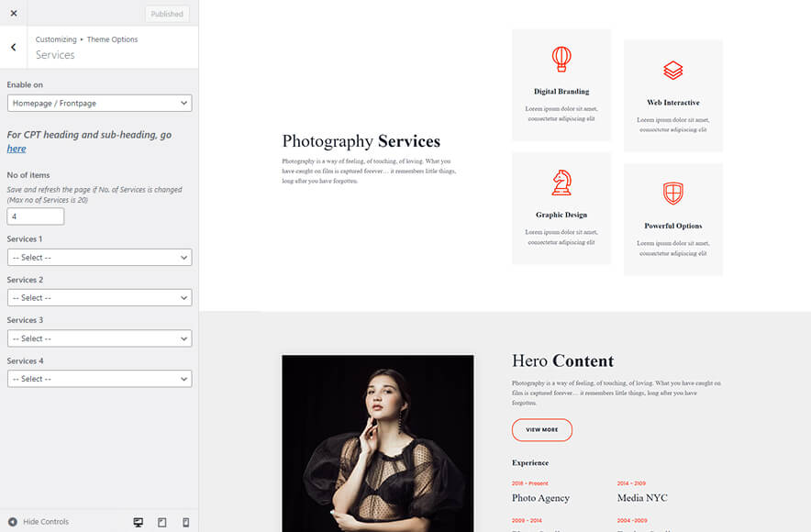
Task: Click the Published button
Action: (x=167, y=14)
